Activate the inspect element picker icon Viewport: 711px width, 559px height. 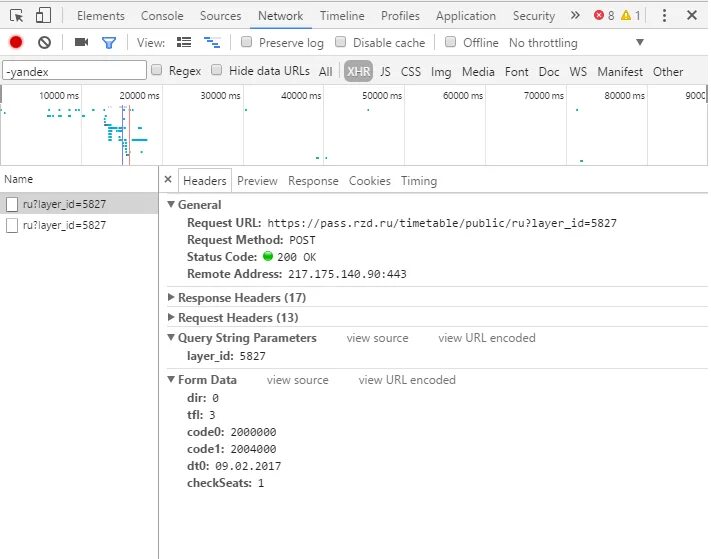pos(17,16)
